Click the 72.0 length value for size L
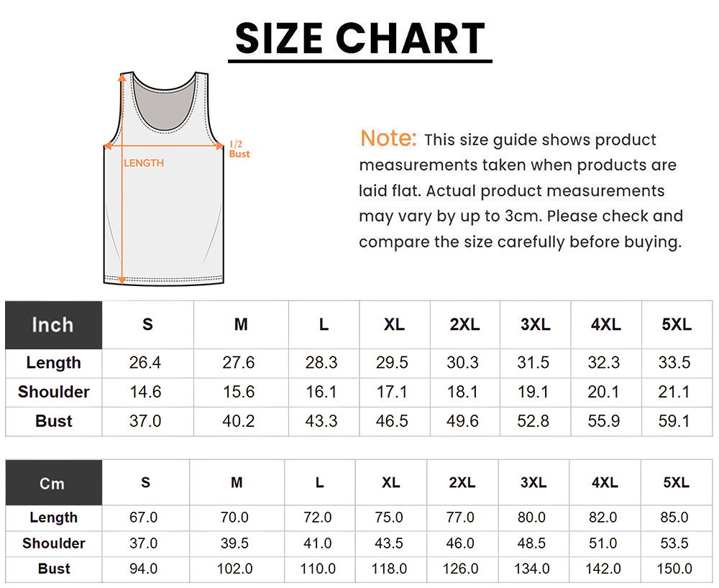Viewport: 719px width, 588px height. point(319,518)
